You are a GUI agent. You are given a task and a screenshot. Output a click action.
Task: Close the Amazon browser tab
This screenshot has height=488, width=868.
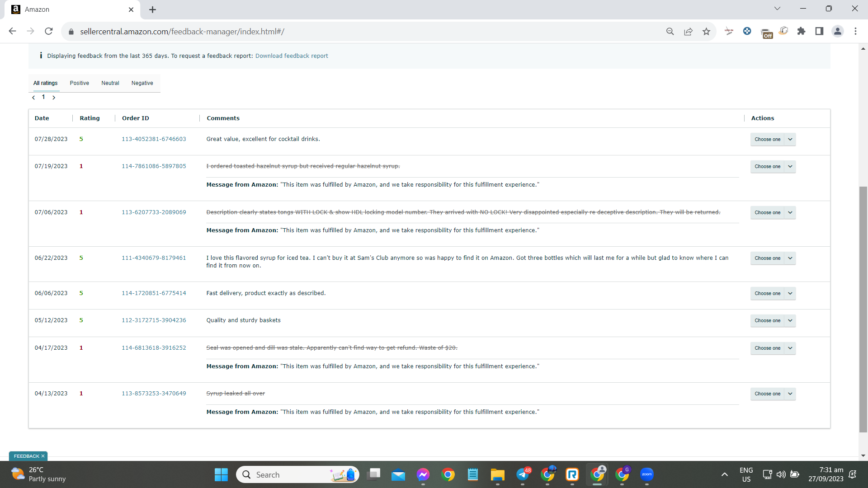click(x=131, y=9)
